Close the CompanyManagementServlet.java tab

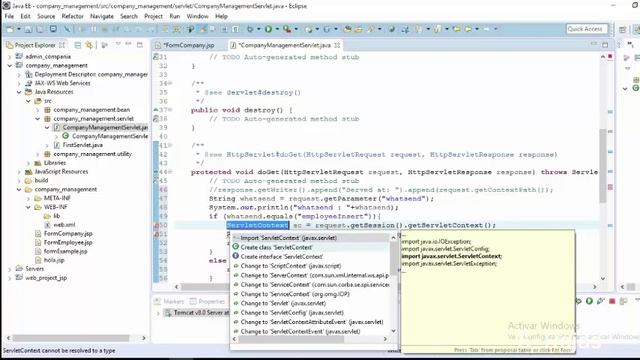pyautogui.click(x=337, y=45)
